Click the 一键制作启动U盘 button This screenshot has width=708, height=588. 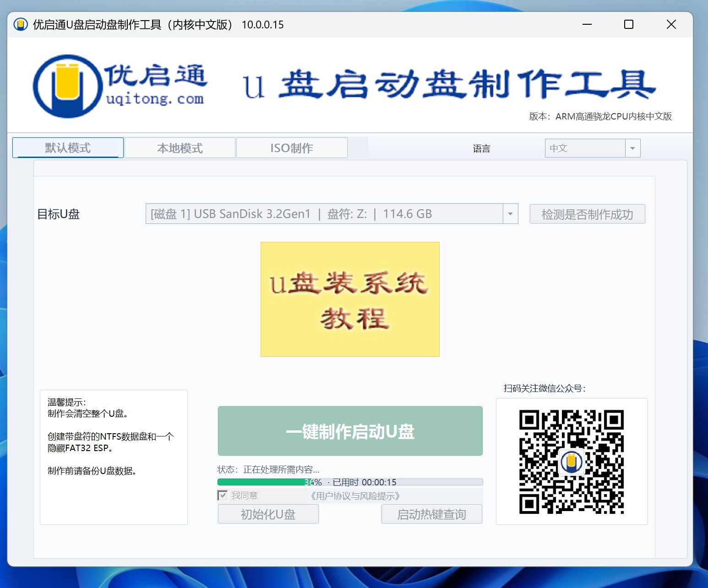click(x=350, y=431)
